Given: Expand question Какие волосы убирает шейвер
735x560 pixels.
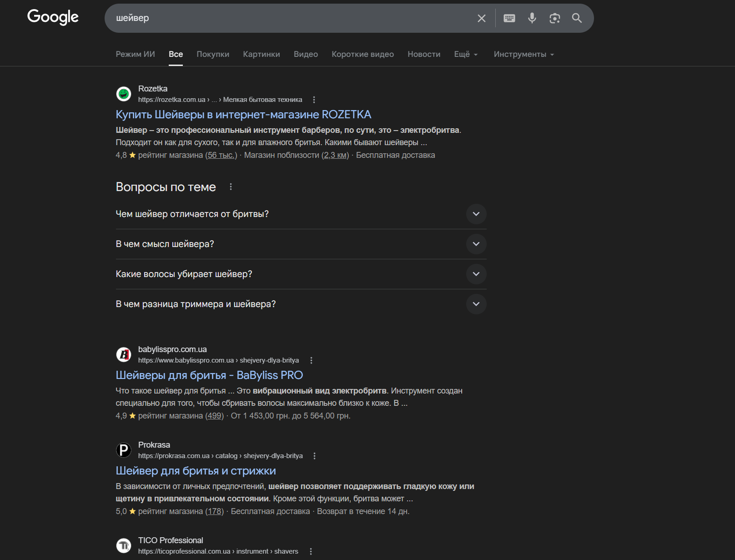Looking at the screenshot, I should pos(476,274).
